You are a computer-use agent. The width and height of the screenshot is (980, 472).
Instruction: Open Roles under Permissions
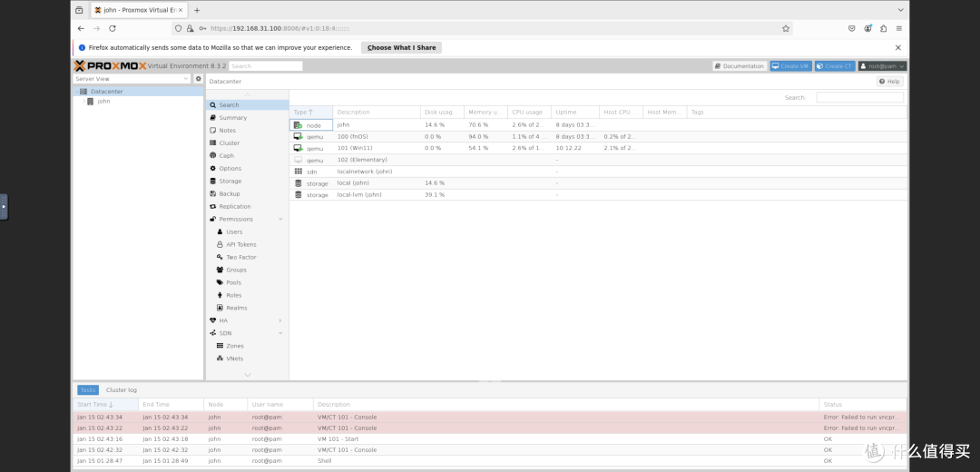pyautogui.click(x=248, y=295)
